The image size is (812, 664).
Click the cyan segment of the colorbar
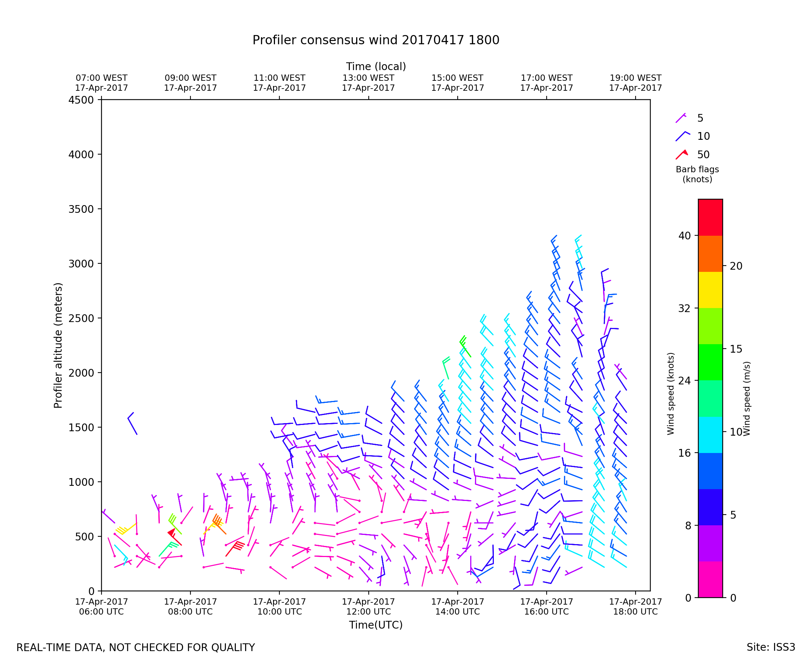(x=710, y=435)
